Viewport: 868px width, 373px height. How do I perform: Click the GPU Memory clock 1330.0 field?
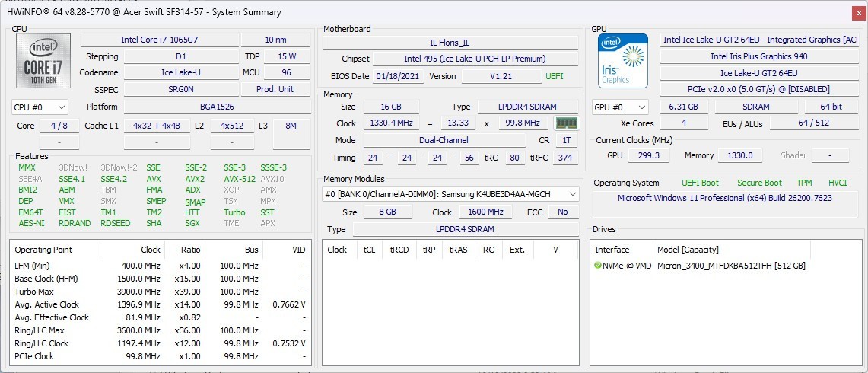(739, 156)
